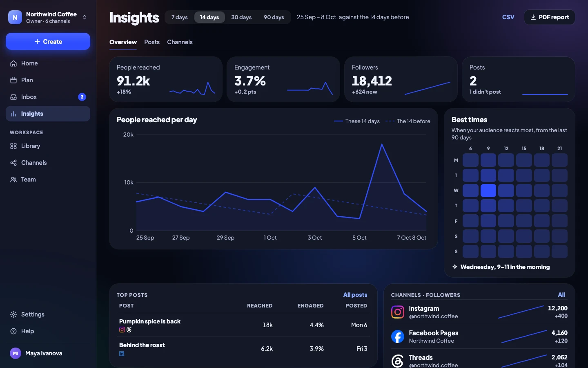Click LinkedIn icon under Behind the roast
This screenshot has width=588, height=368.
pos(122,354)
